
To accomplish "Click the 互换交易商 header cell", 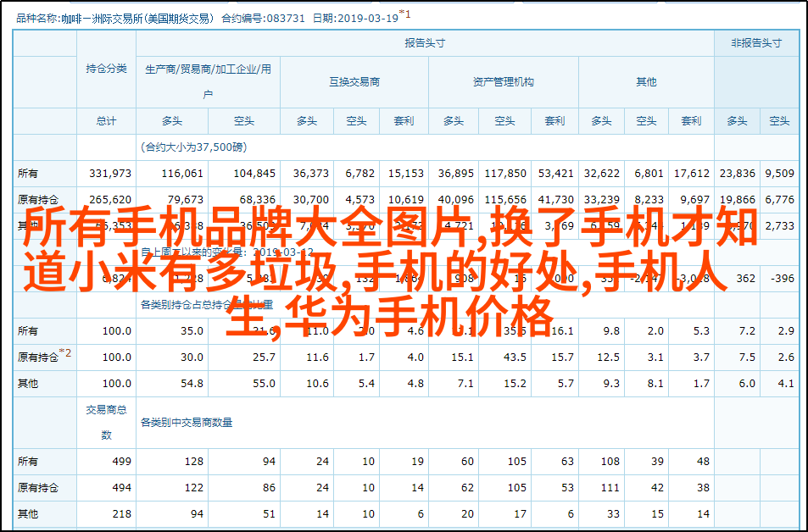I will pyautogui.click(x=354, y=82).
